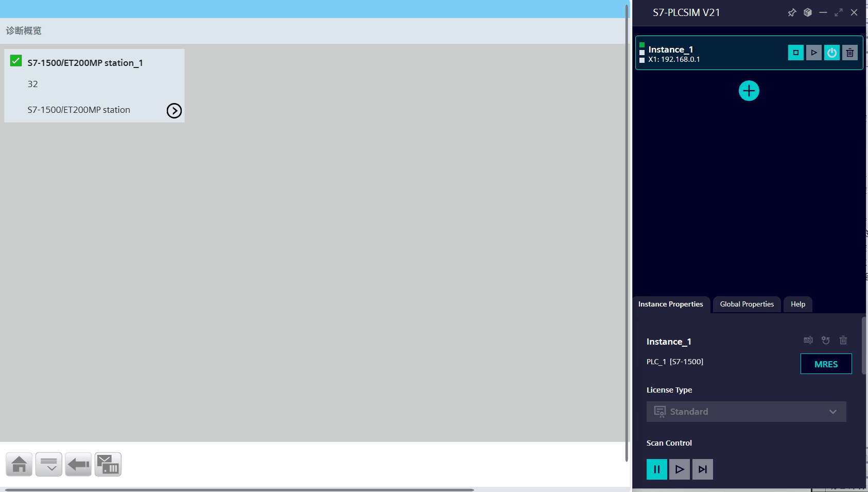
Task: Start Instance_1 with the RUN button in the instance card
Action: pos(813,53)
